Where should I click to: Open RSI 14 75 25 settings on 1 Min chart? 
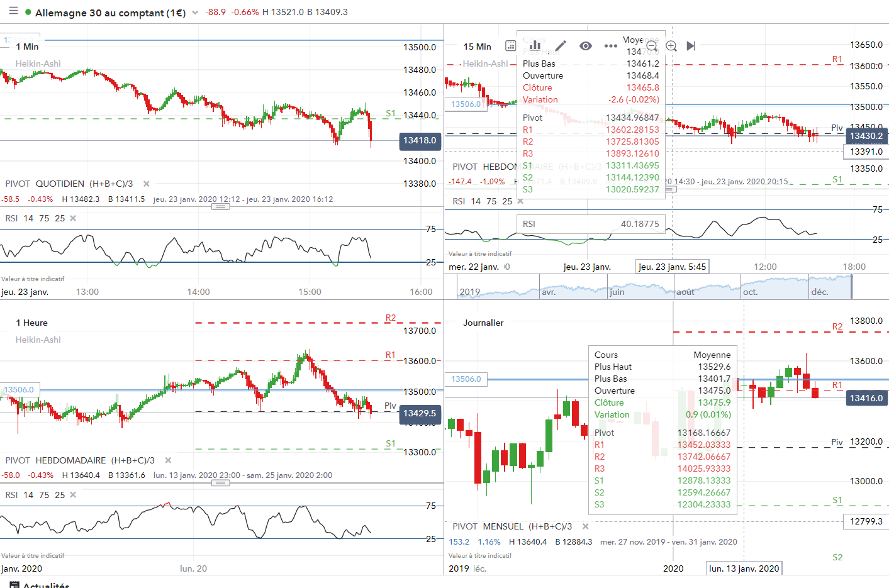(x=35, y=218)
